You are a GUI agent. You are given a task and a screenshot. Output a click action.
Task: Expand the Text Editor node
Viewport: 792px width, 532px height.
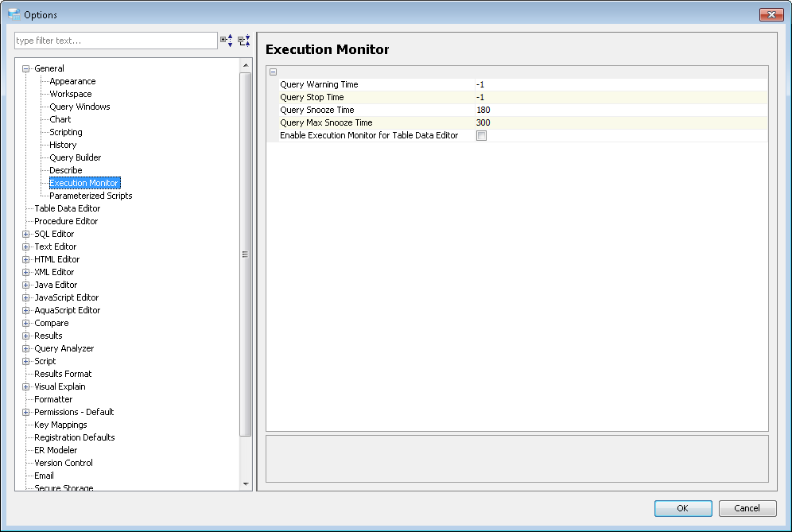click(25, 247)
